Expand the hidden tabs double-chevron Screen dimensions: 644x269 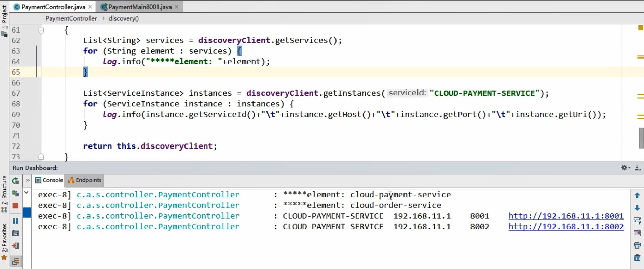click(x=28, y=180)
